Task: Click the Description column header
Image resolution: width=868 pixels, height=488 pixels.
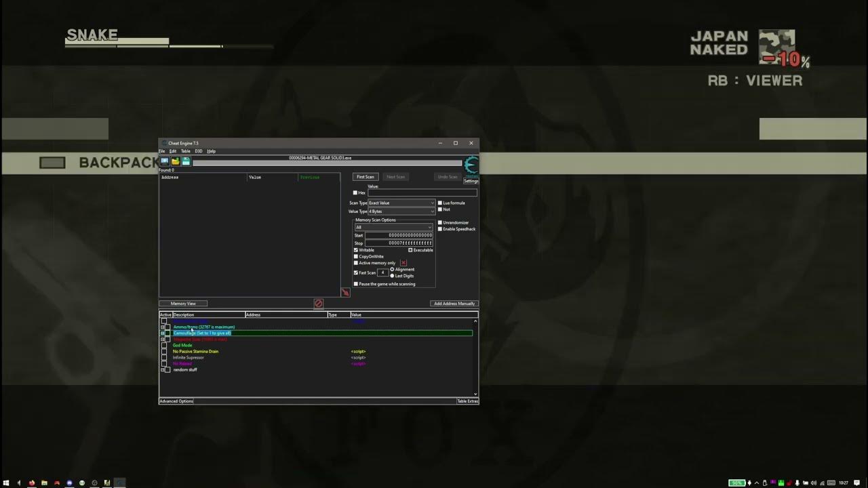Action: point(208,314)
